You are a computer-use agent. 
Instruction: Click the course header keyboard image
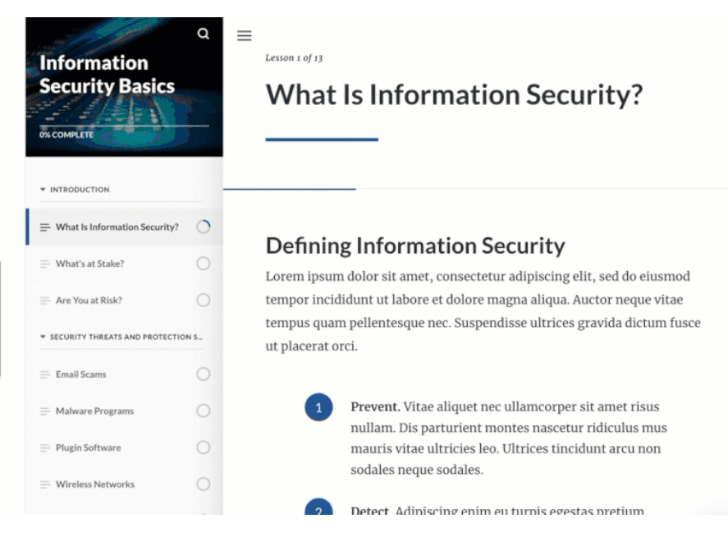pyautogui.click(x=124, y=87)
